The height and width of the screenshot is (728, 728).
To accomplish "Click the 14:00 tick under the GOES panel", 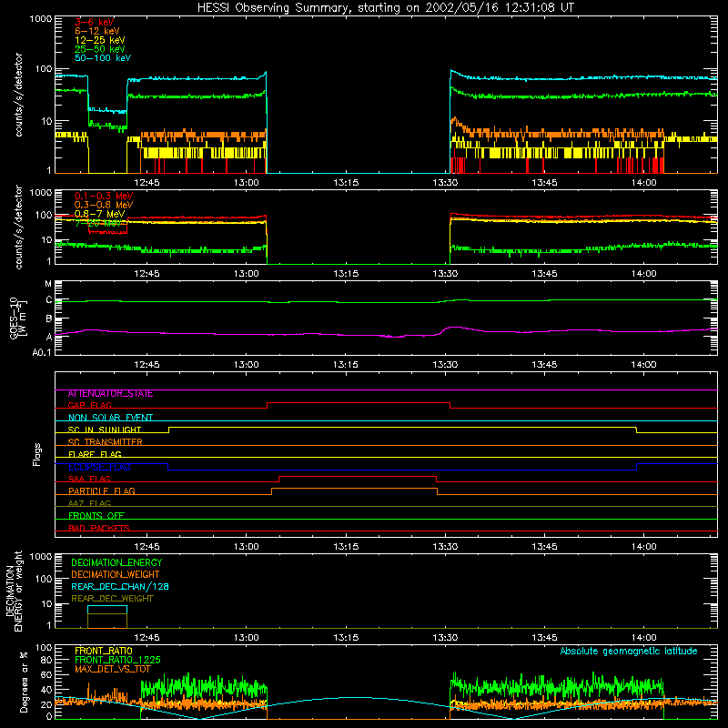I will [x=643, y=365].
